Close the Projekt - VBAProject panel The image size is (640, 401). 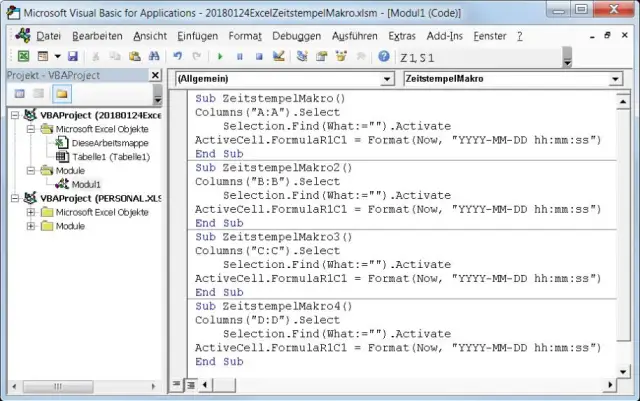click(155, 75)
